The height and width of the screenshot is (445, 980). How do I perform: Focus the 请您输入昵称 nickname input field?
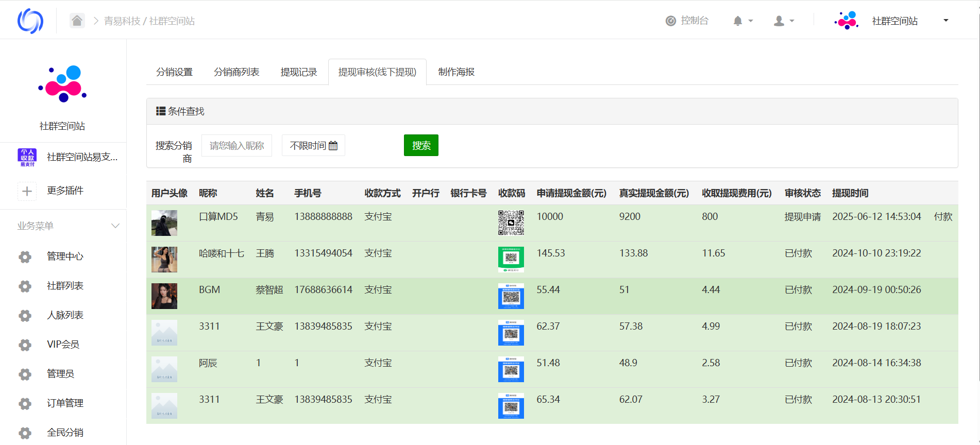pyautogui.click(x=236, y=146)
